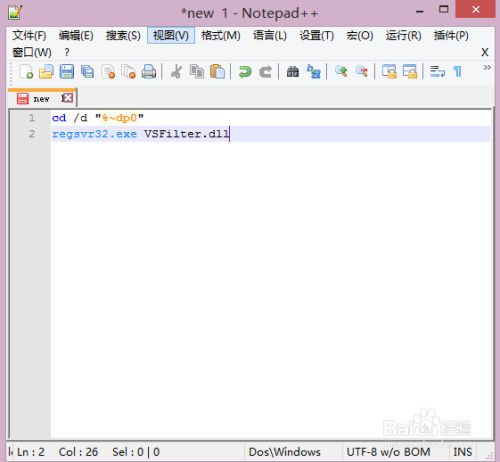Open the 搜索(S) menu

coord(123,35)
